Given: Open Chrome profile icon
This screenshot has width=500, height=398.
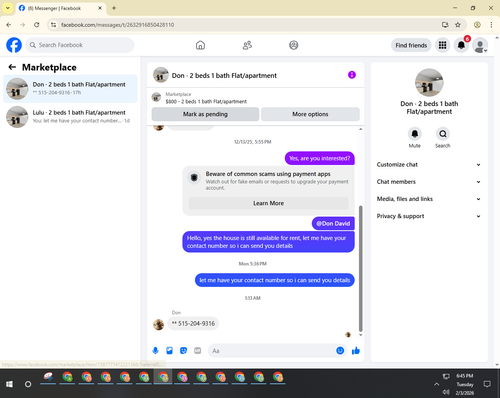Looking at the screenshot, I should click(x=477, y=25).
